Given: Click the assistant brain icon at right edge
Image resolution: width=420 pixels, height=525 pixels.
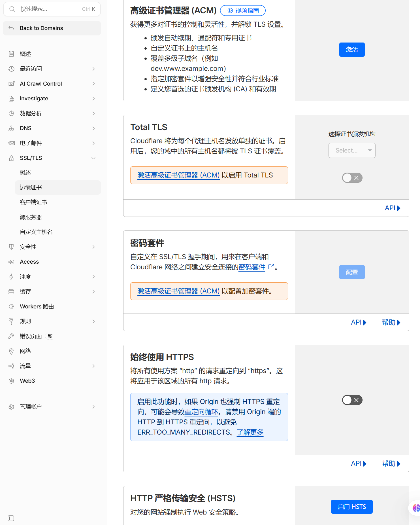Looking at the screenshot, I should point(416,507).
